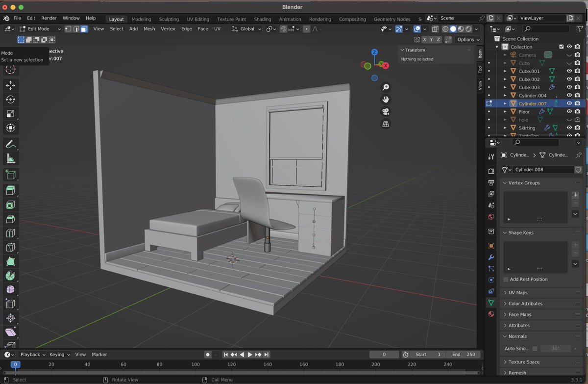Add a vertex group with plus button

(x=576, y=195)
